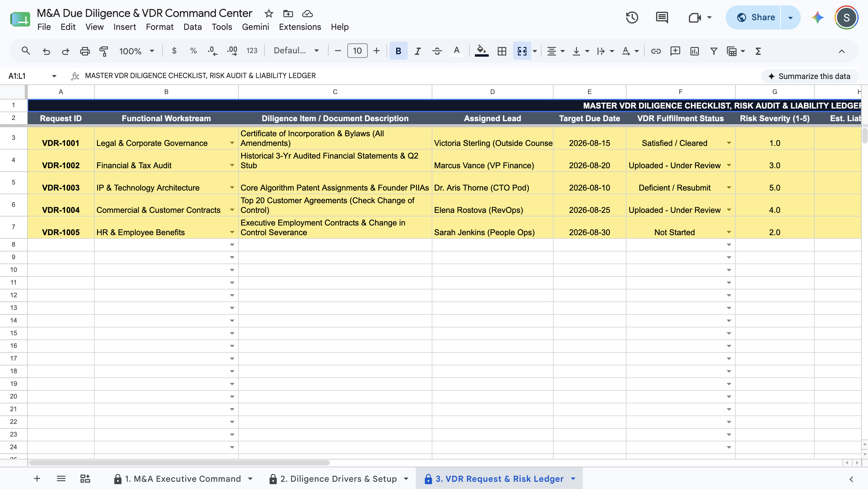The height and width of the screenshot is (489, 868).
Task: Expand merge cells options arrow
Action: click(535, 51)
